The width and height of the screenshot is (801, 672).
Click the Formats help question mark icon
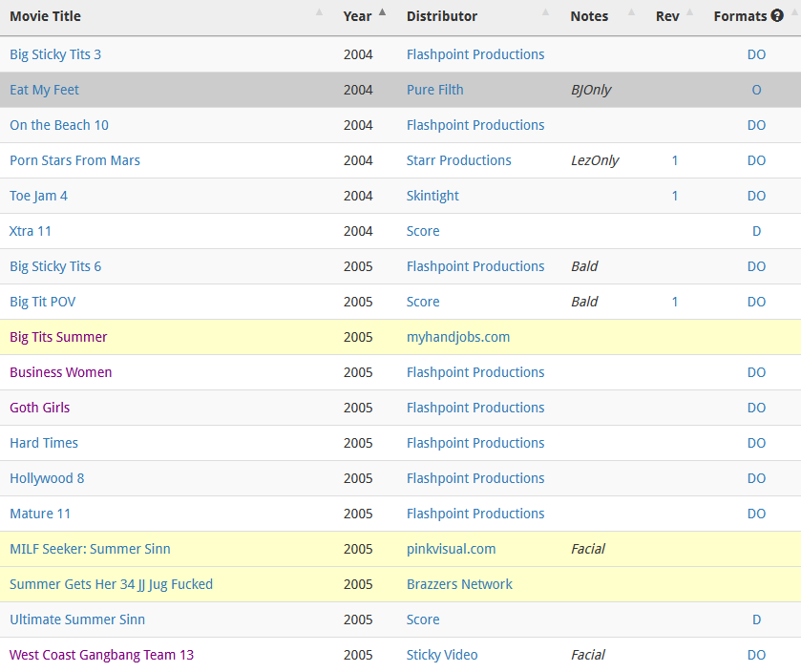coord(777,16)
